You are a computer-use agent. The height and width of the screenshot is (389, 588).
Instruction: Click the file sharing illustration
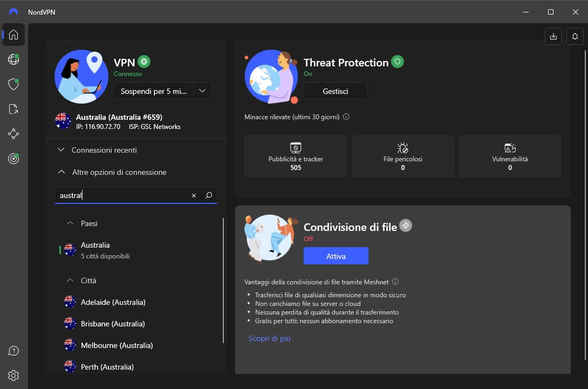(x=271, y=239)
